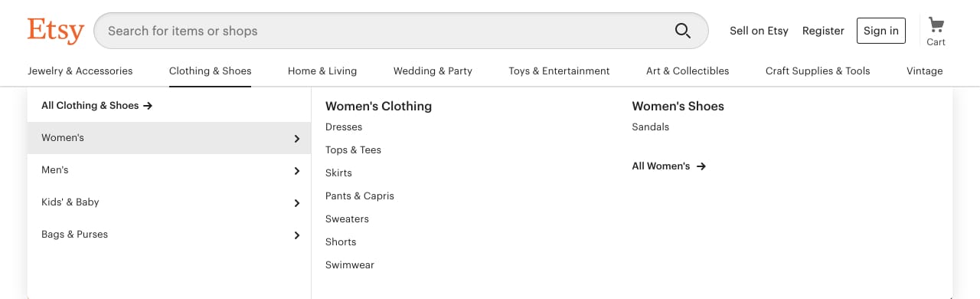Screen dimensions: 980x299
Task: Expand the Kids' & Baby chevron
Action: (297, 203)
